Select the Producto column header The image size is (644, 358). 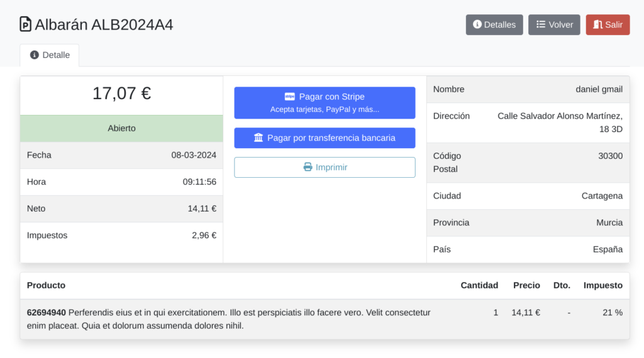tap(46, 285)
